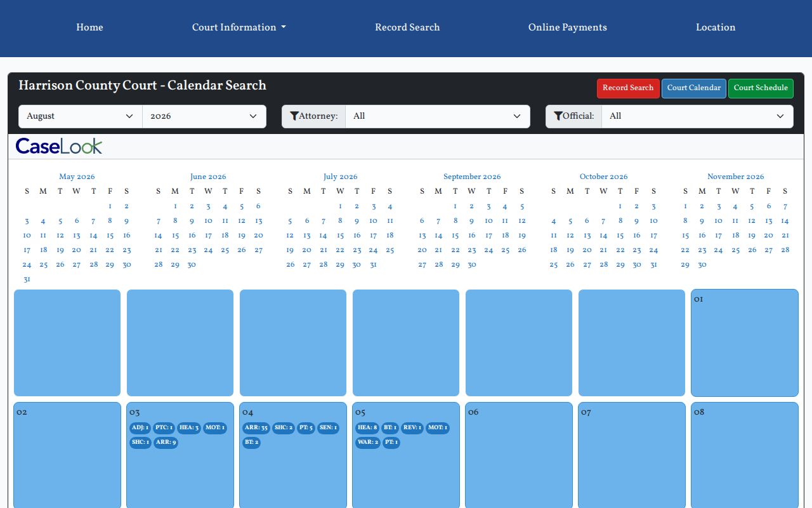
Task: Select the WAR: 2 badge on day 05
Action: (x=368, y=443)
